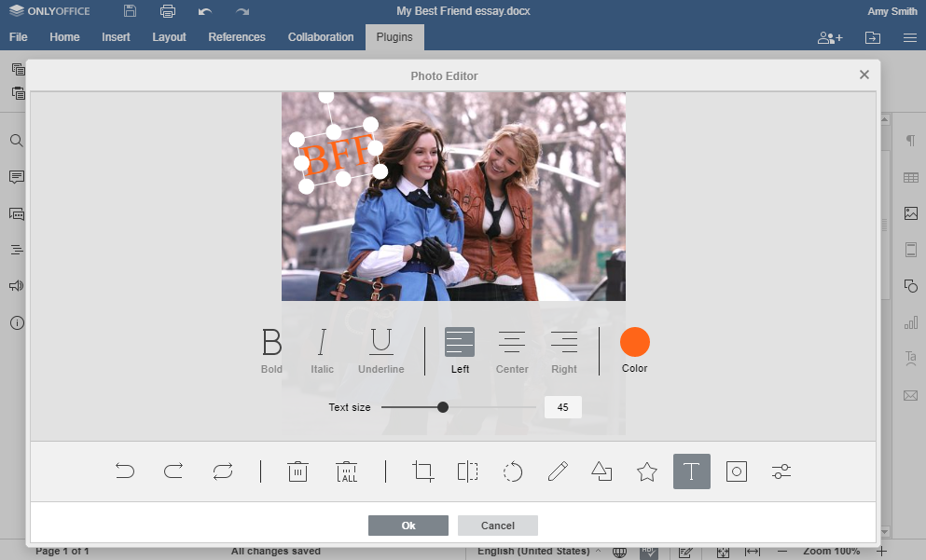The height and width of the screenshot is (560, 926).
Task: Select the Draw pencil tool
Action: (x=558, y=471)
